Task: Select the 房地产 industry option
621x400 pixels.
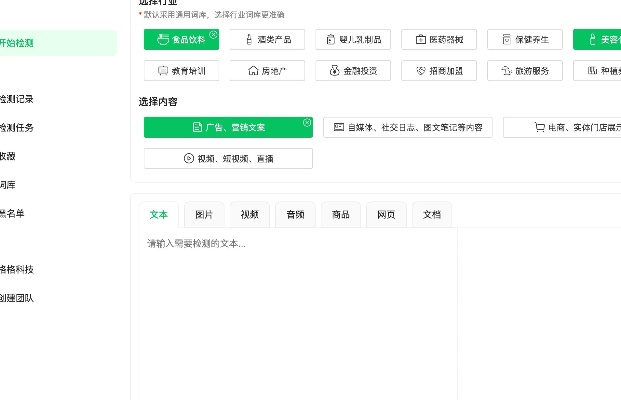Action: [x=267, y=70]
